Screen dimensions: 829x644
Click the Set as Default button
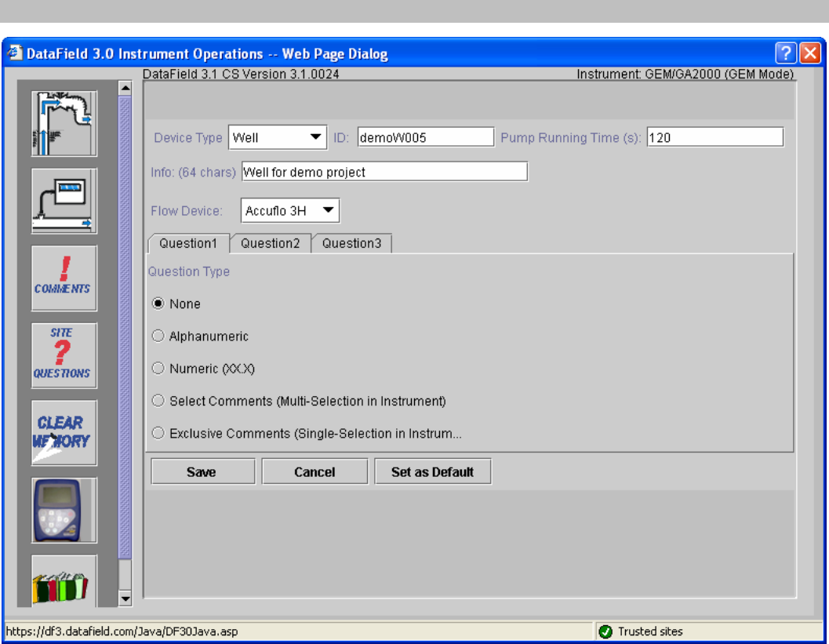coord(432,471)
